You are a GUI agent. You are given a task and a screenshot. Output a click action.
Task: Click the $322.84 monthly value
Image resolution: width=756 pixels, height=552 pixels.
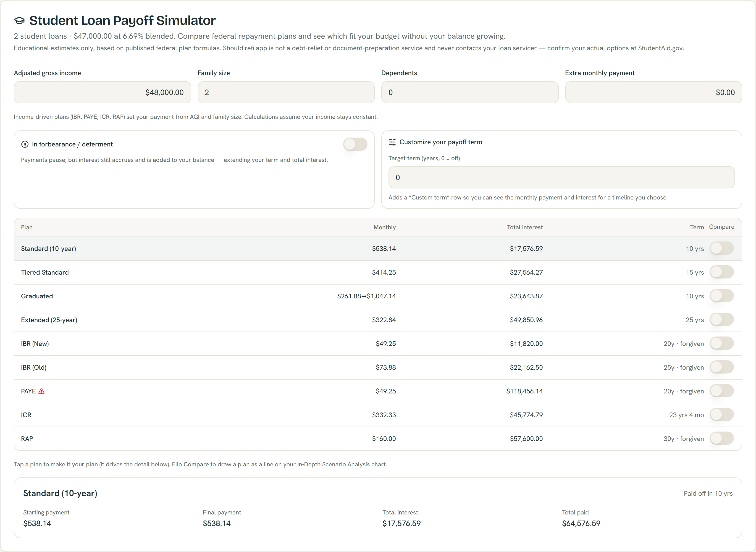[x=384, y=320]
